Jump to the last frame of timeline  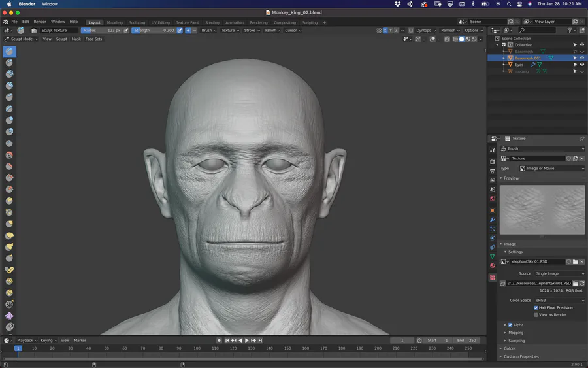tap(260, 341)
